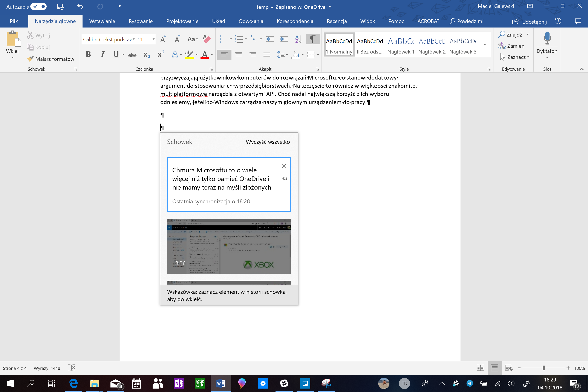Open the Zaznacz selection dropdown
This screenshot has height=392, width=588.
point(515,57)
